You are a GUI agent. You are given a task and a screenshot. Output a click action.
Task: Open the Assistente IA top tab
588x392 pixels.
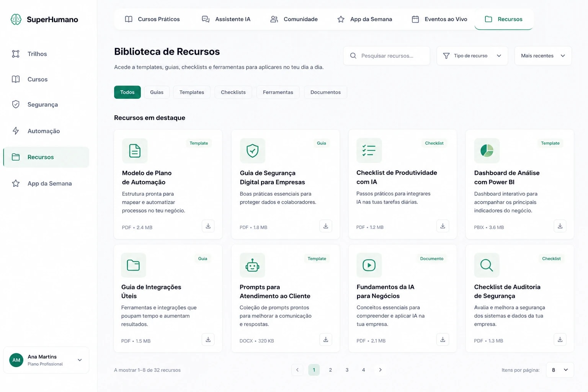226,19
